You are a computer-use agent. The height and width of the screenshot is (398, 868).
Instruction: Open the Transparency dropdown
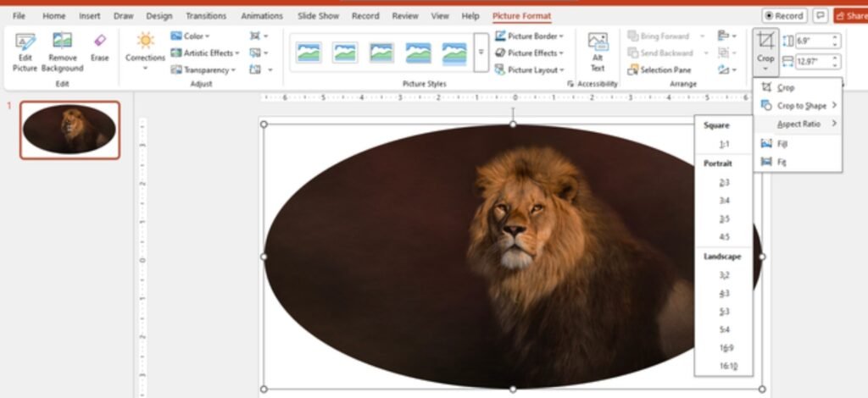click(203, 70)
